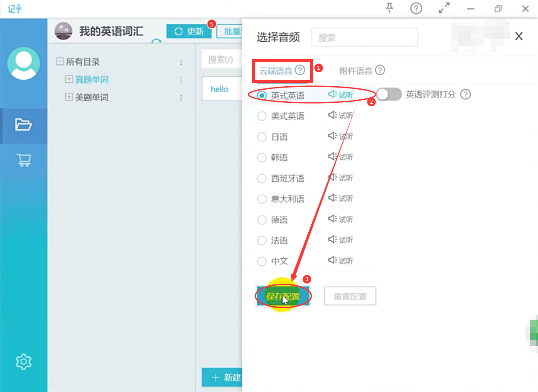Close the 选择音频 panel

coord(519,37)
